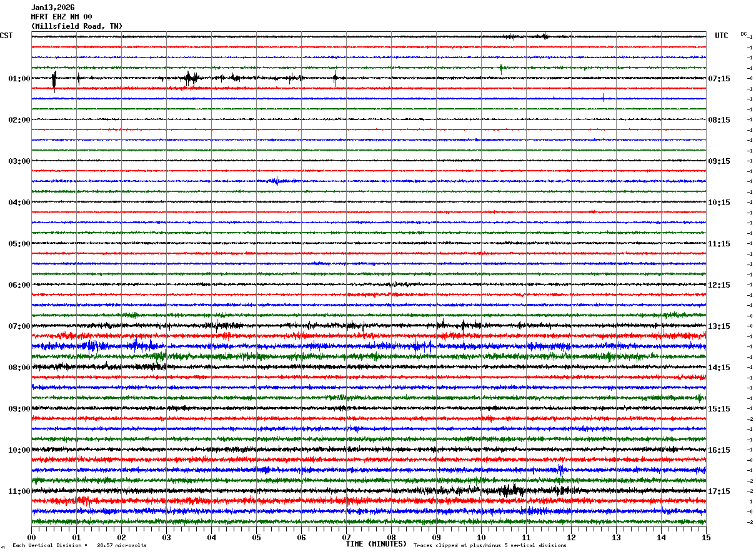This screenshot has width=756, height=554.
Task: Click the 09:15 UTC time label
Action: coord(719,161)
